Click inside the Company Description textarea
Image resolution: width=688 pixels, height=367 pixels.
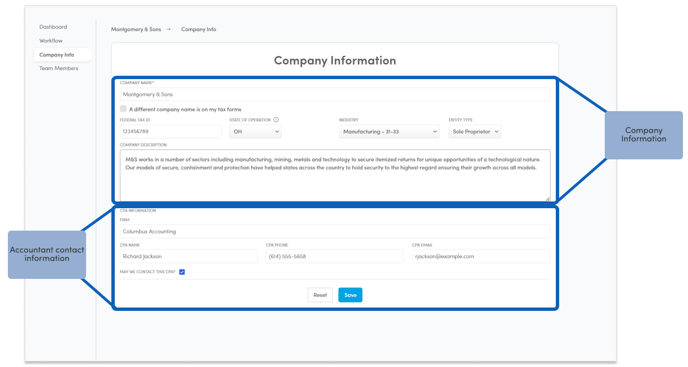coord(335,175)
